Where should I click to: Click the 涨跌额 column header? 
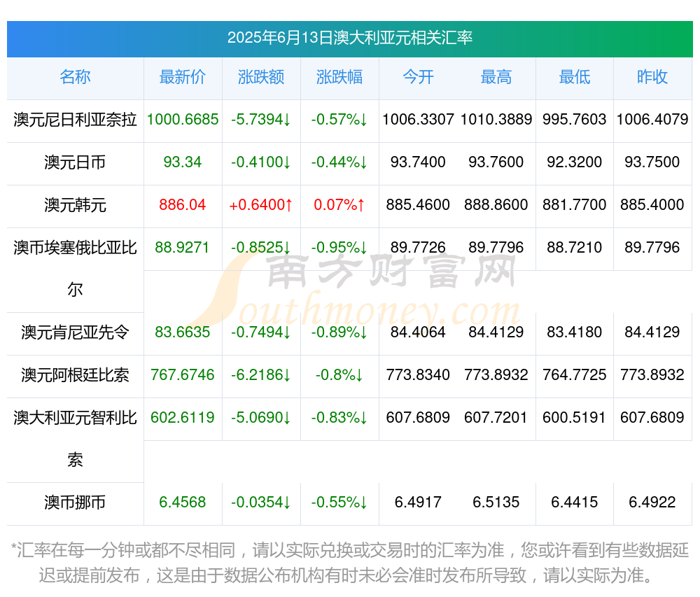point(261,77)
